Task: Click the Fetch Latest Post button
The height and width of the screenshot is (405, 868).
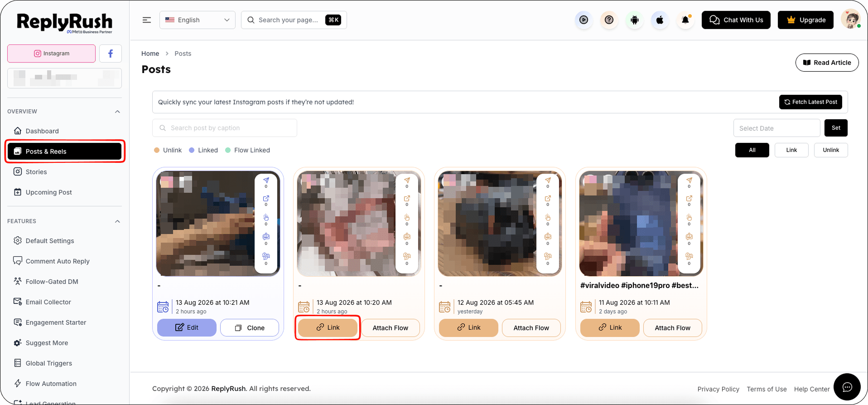Action: tap(810, 102)
